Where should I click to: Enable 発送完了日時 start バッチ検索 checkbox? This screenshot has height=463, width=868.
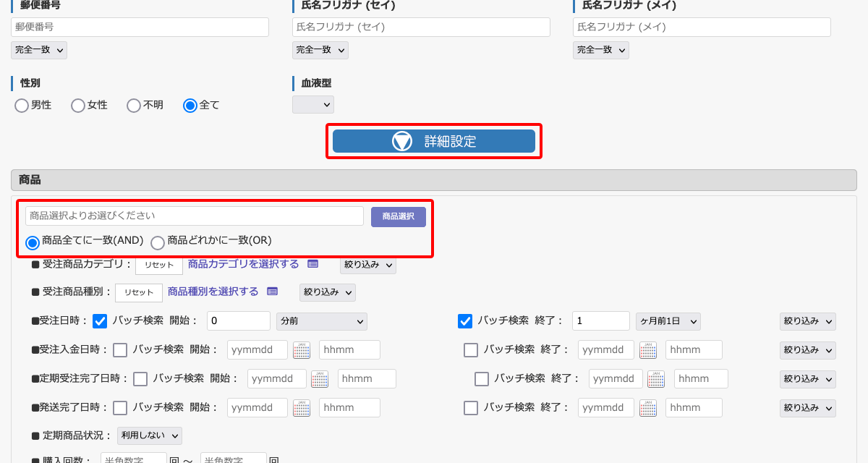pos(120,408)
